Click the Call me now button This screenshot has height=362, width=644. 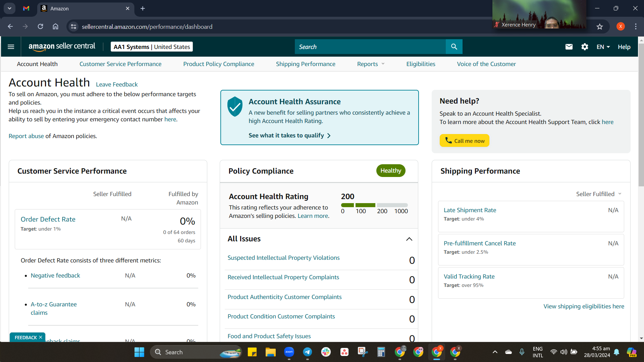[465, 141]
